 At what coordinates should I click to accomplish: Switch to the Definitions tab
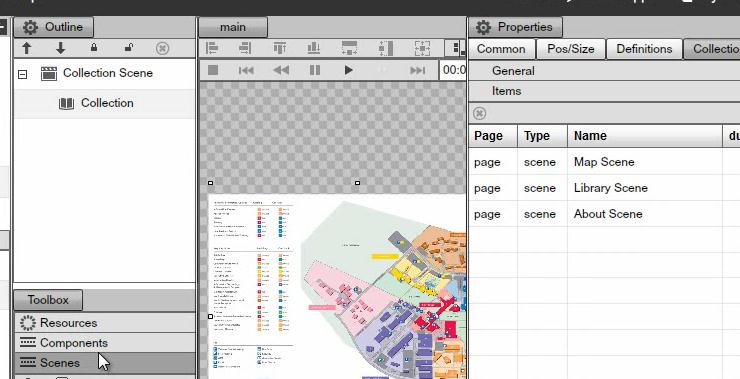pyautogui.click(x=644, y=49)
